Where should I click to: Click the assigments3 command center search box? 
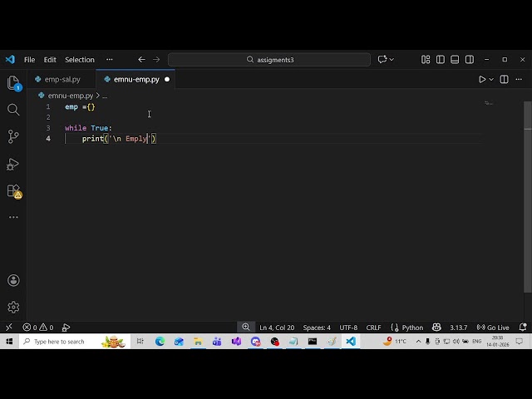[269, 60]
